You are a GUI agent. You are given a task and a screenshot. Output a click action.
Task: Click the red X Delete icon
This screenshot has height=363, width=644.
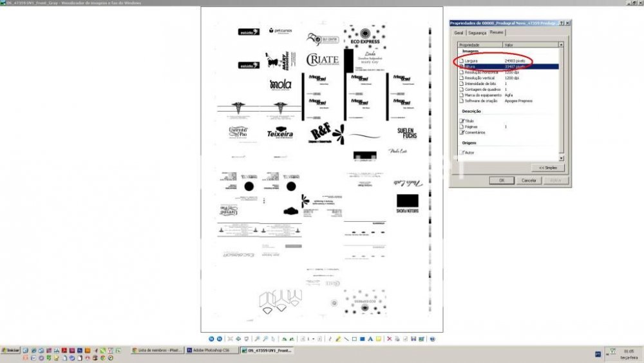pyautogui.click(x=390, y=338)
